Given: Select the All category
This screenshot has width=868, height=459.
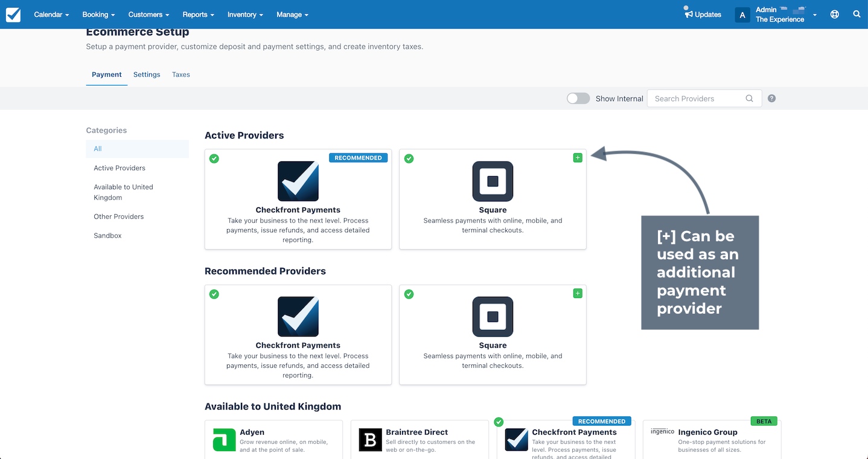Looking at the screenshot, I should 138,149.
